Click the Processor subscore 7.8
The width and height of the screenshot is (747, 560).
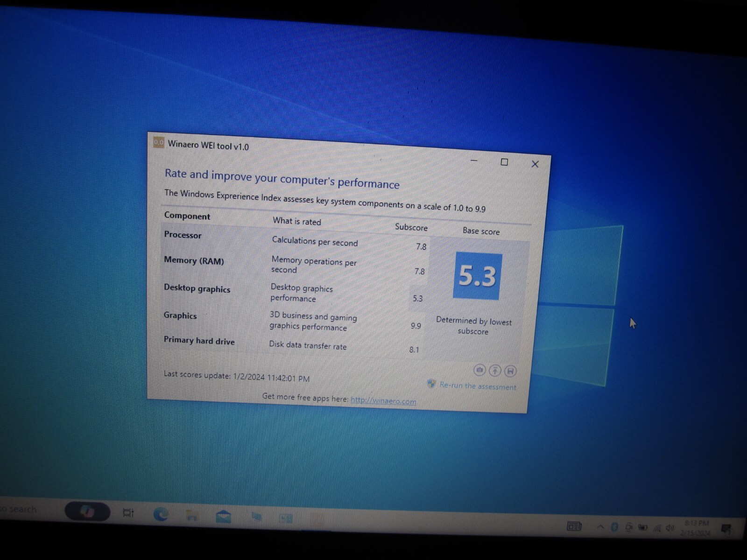tap(421, 246)
